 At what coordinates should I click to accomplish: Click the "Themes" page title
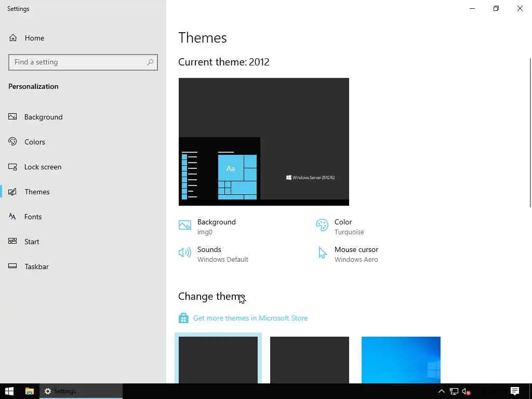click(203, 37)
